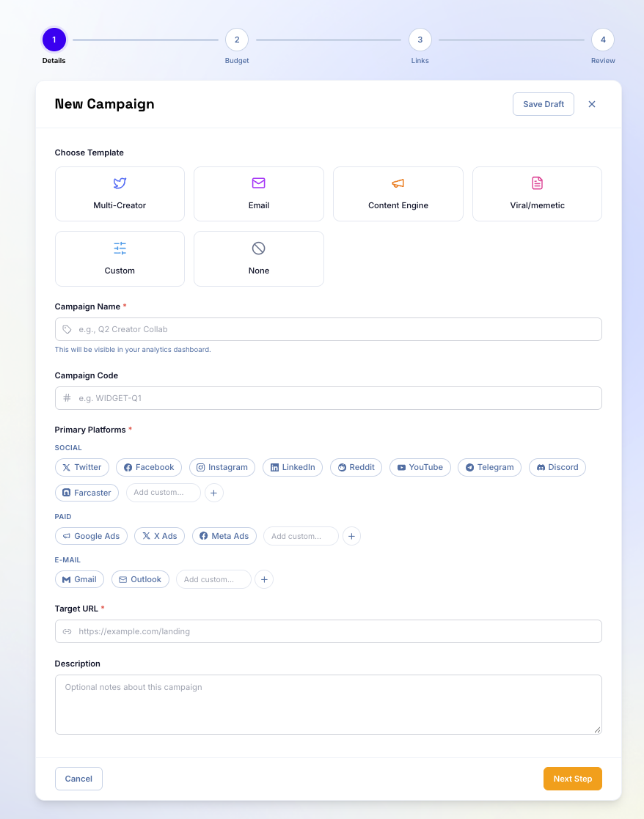Image resolution: width=644 pixels, height=819 pixels.
Task: Select the X Ads paid chip
Action: pyautogui.click(x=159, y=536)
